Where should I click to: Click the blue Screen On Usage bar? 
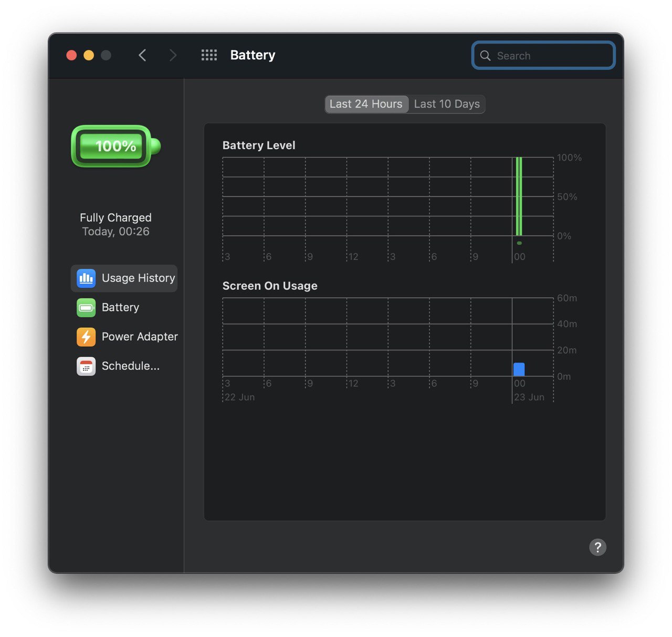tap(519, 369)
